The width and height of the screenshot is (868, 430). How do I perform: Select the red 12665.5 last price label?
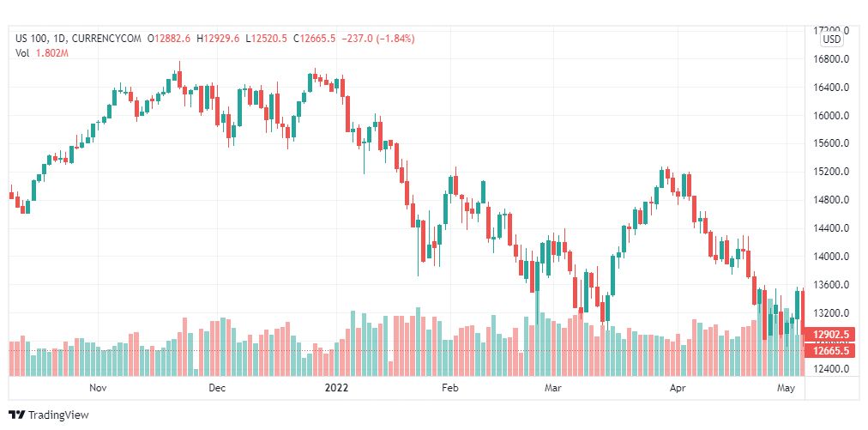[x=829, y=350]
